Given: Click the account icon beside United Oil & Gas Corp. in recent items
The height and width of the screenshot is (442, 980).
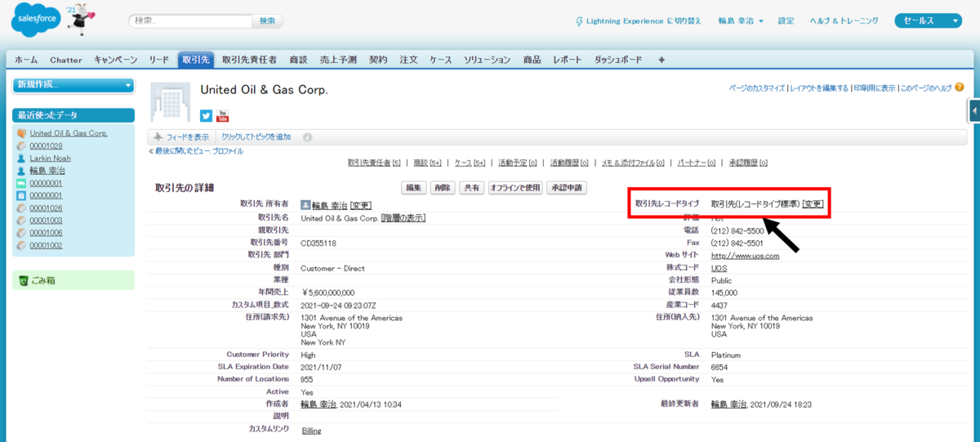Looking at the screenshot, I should pos(21,133).
